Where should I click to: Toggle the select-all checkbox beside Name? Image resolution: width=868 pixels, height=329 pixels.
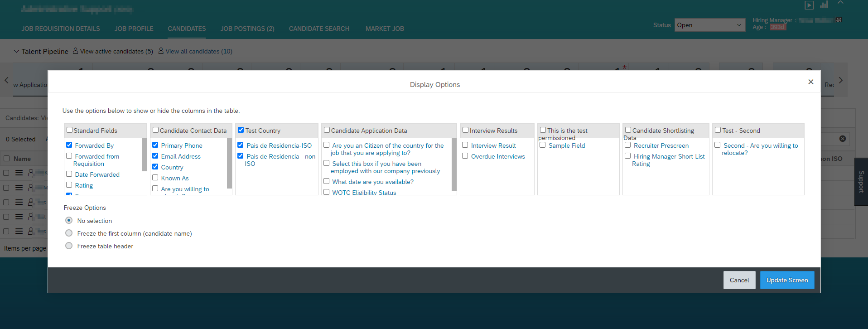click(x=6, y=159)
